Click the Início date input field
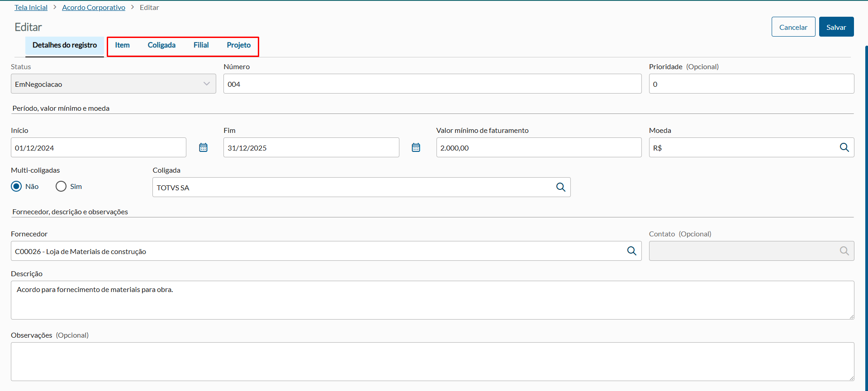This screenshot has height=391, width=868. (x=99, y=147)
